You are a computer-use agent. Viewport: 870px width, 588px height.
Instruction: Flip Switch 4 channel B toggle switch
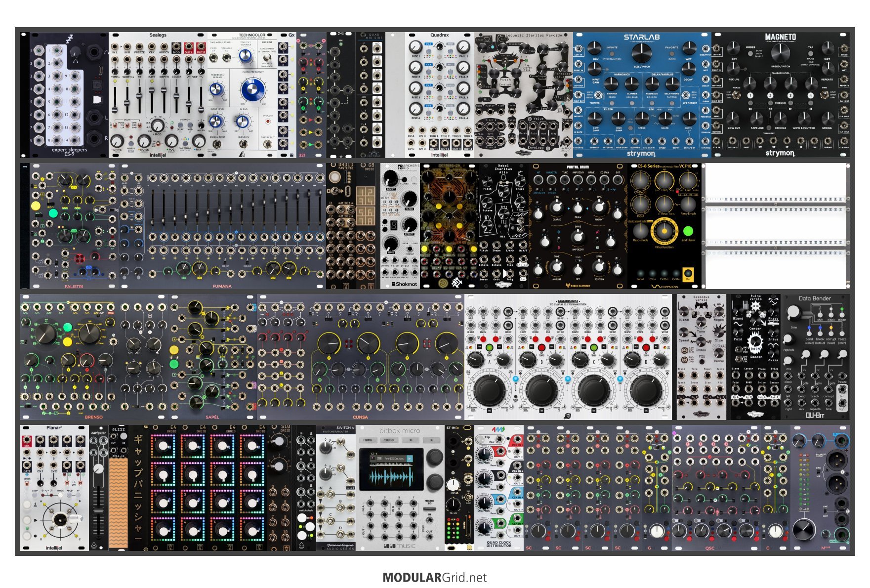coord(340,507)
